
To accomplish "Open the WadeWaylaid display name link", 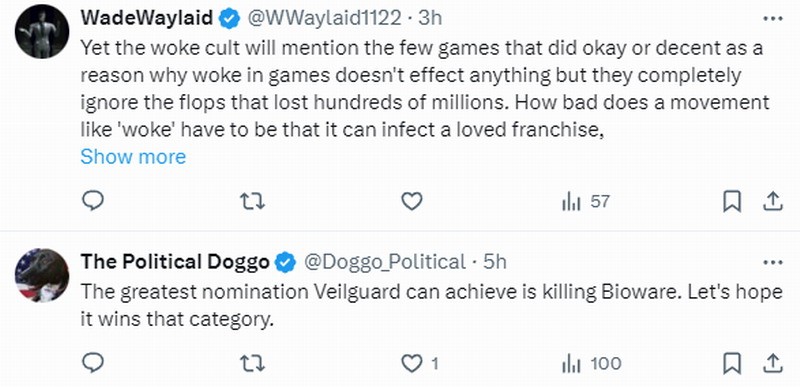I will (x=146, y=18).
